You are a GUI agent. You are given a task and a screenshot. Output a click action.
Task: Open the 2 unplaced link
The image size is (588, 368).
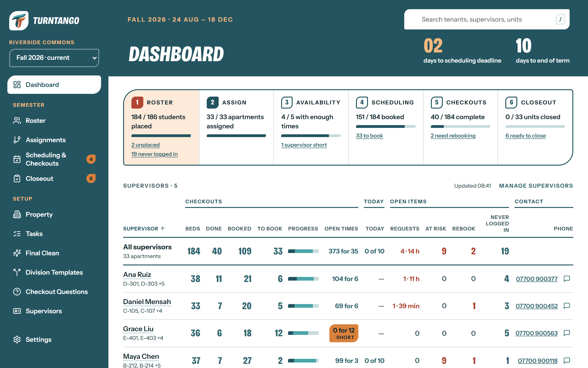click(145, 145)
